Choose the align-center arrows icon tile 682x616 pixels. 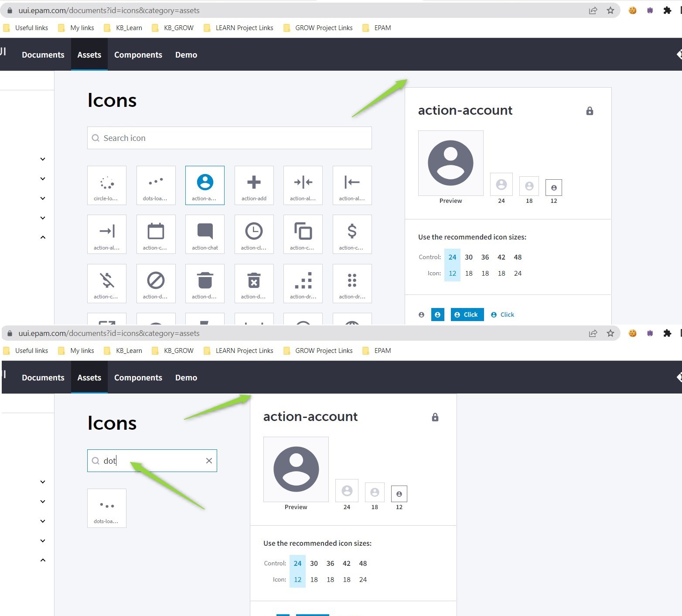point(303,185)
